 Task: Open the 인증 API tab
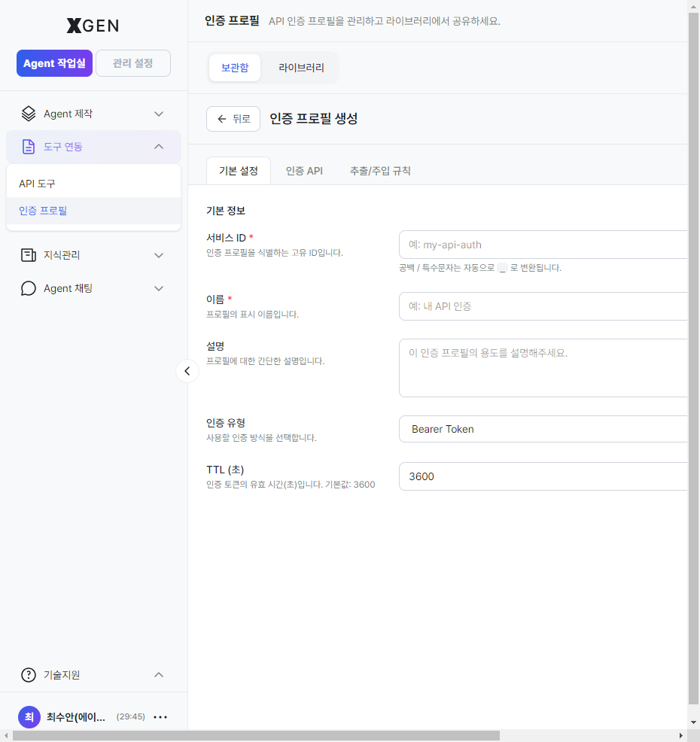click(304, 171)
